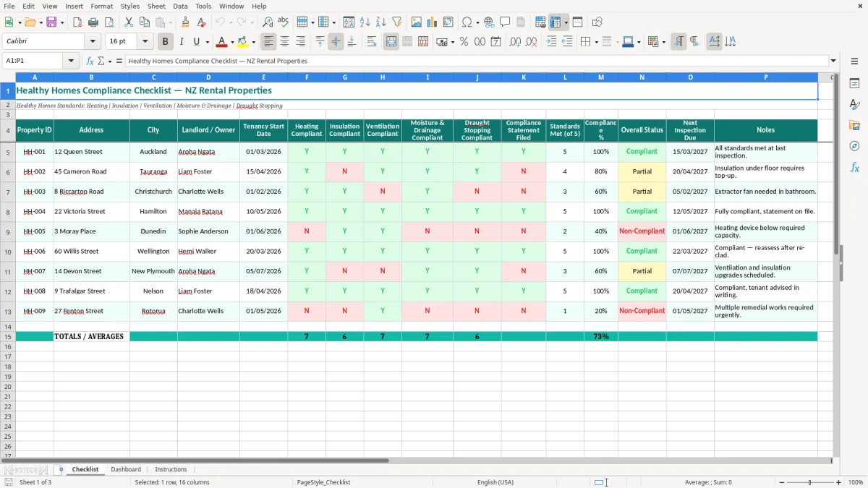Apply the red Font Color swatch
Screen dimensions: 868x488
(x=223, y=42)
